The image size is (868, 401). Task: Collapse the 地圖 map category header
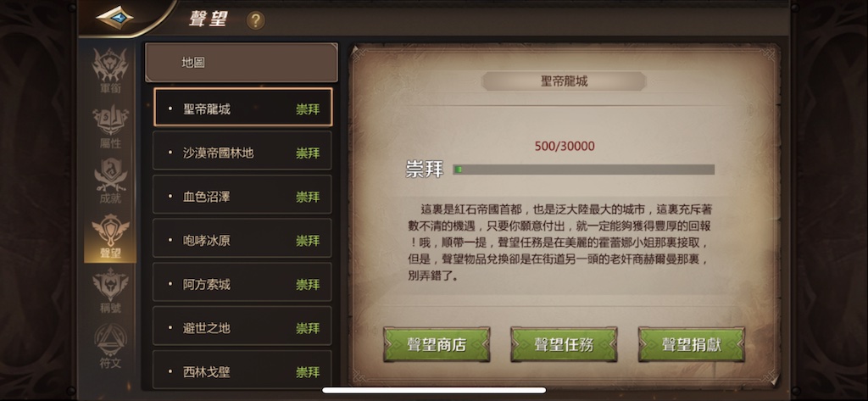click(x=242, y=63)
